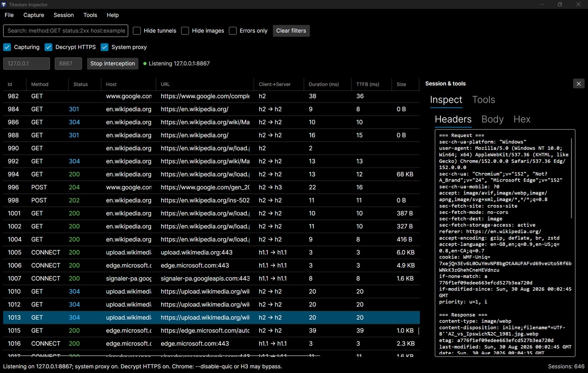The height and width of the screenshot is (373, 588).
Task: Switch to the Tools tab in side panel
Action: (x=483, y=100)
